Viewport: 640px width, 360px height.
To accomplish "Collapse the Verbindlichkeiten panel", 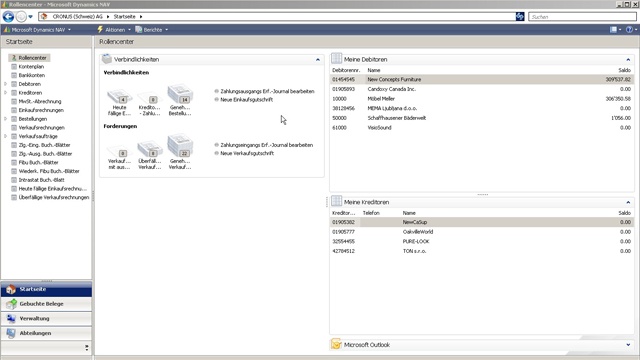I will 318,60.
